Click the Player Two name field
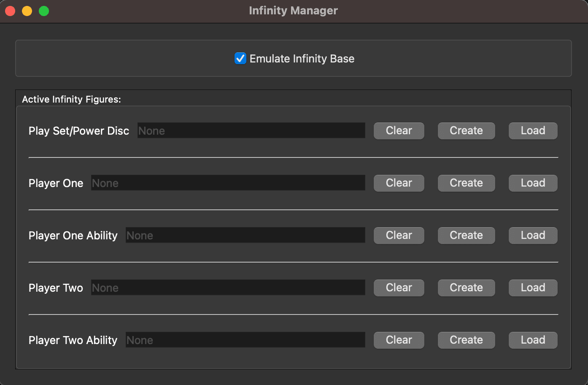 228,287
